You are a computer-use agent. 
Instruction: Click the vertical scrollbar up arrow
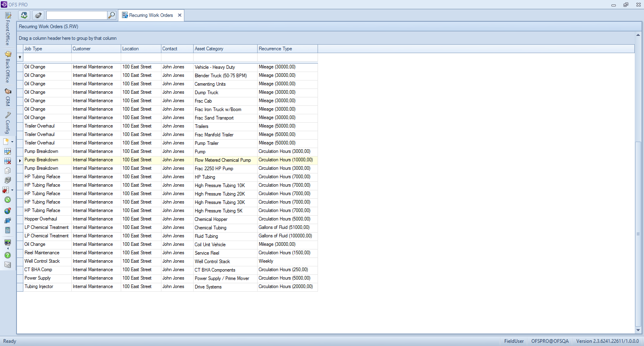638,35
